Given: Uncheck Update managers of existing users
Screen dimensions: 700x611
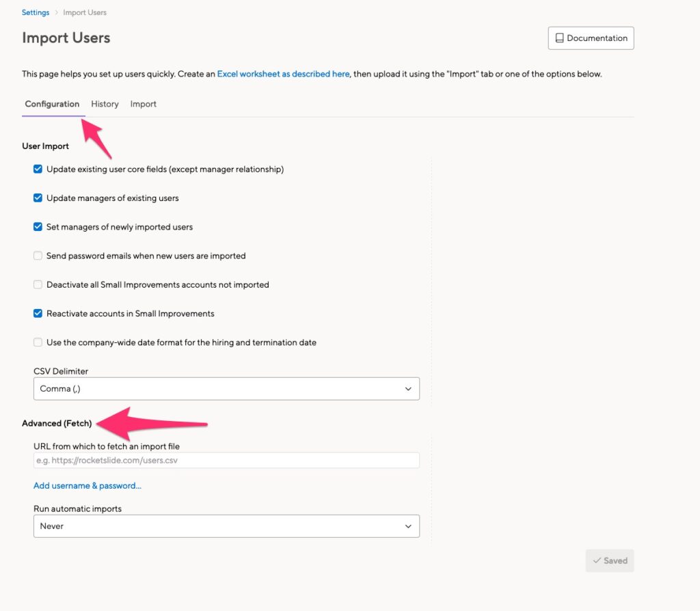Looking at the screenshot, I should 38,198.
